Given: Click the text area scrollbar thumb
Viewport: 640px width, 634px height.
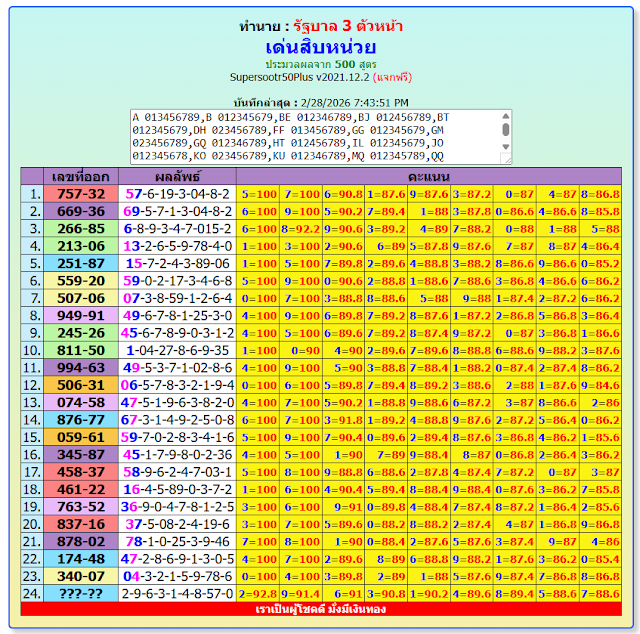Looking at the screenshot, I should (506, 129).
